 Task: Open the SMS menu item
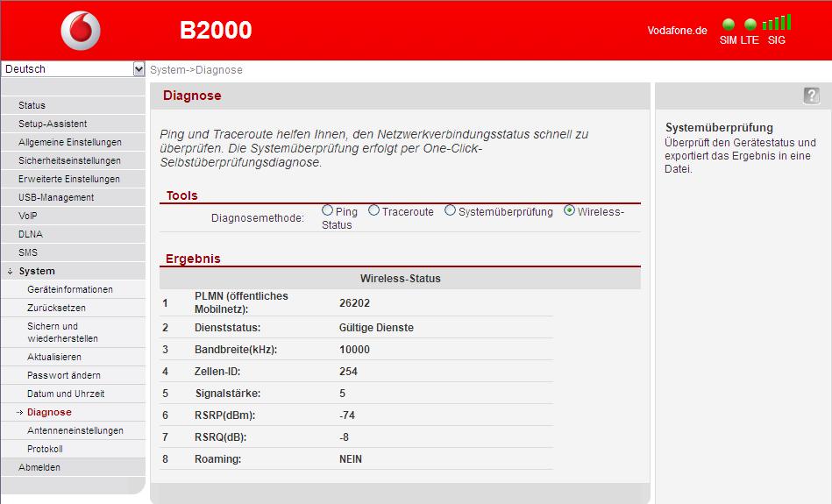click(74, 252)
